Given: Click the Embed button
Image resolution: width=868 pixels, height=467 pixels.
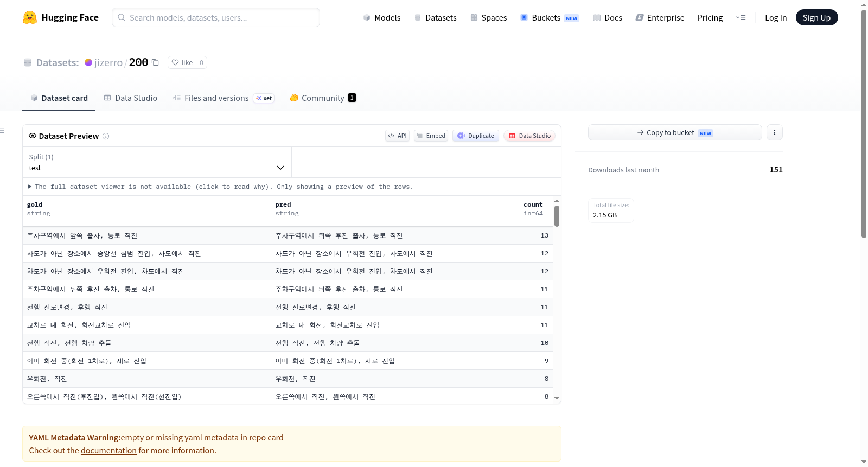Looking at the screenshot, I should pos(431,136).
